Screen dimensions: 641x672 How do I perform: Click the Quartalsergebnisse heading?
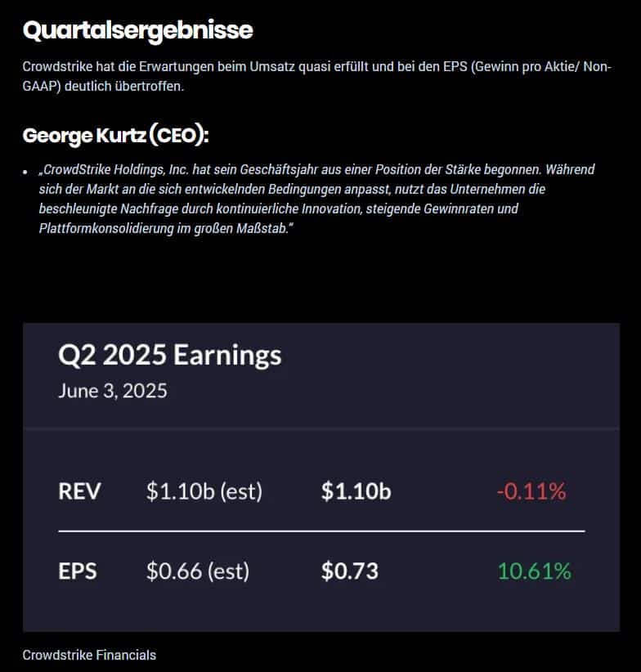click(137, 31)
